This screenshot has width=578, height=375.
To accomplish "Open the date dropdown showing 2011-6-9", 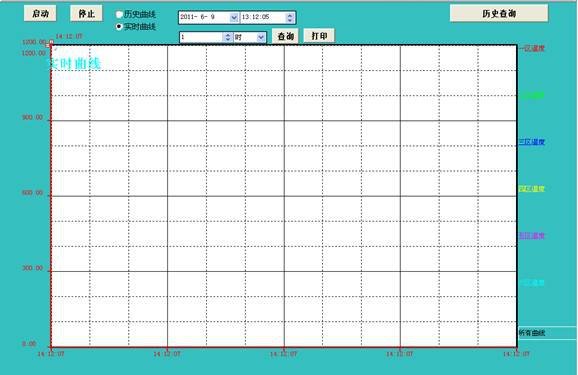I will coord(234,17).
